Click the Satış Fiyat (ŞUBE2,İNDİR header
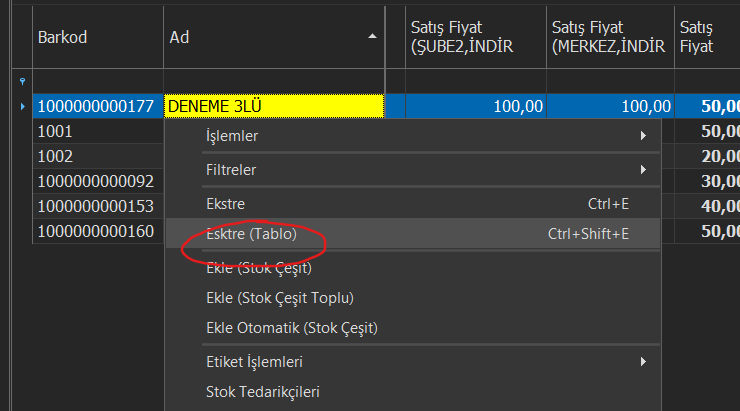 [474, 37]
